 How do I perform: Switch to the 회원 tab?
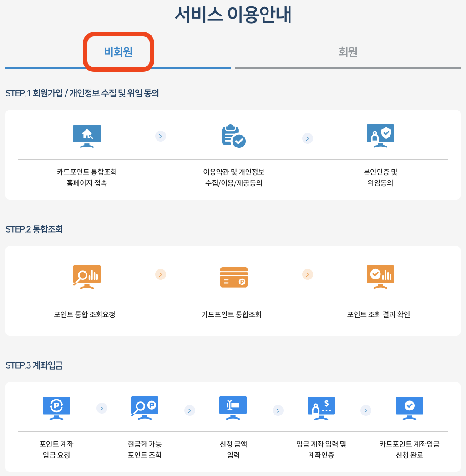point(348,51)
